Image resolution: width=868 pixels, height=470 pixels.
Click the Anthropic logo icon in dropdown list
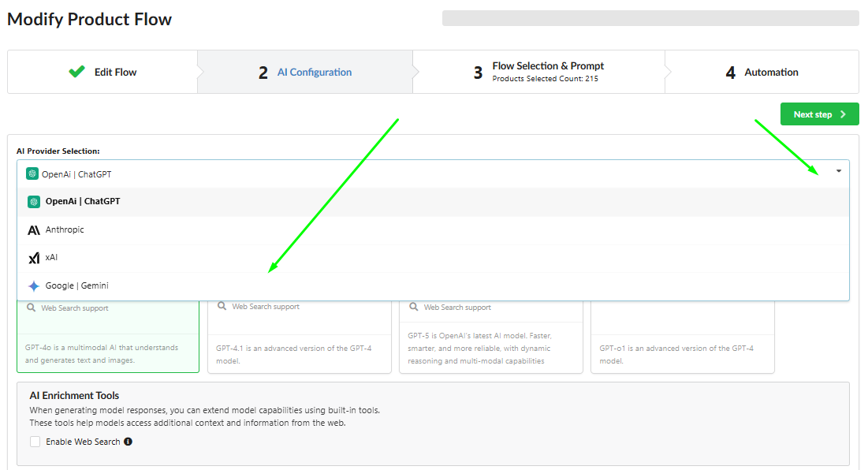[34, 229]
